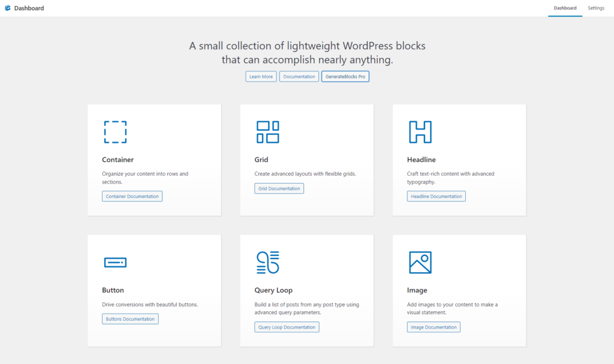Click 'Create advanced layouts with flexible grids.' text
The image size is (614, 364).
(x=305, y=173)
